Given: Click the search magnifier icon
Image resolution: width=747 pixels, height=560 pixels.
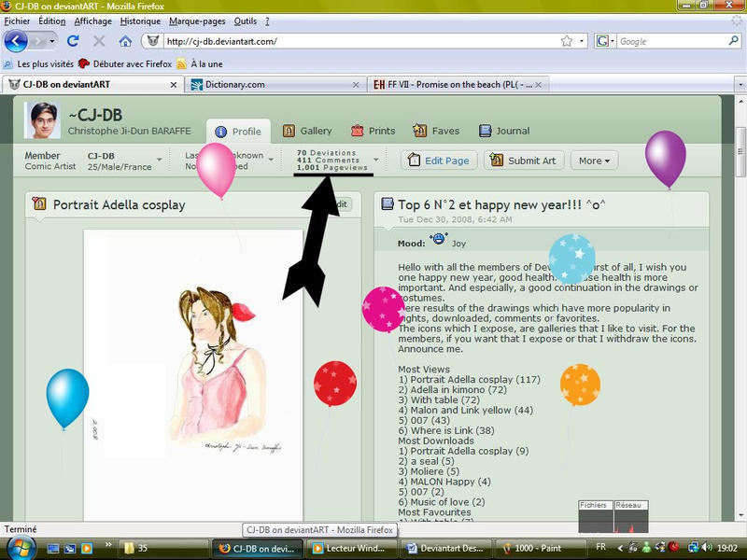Looking at the screenshot, I should tap(733, 41).
